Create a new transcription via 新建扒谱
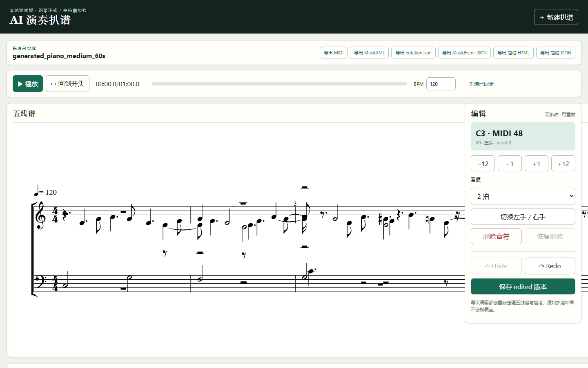Viewport: 588px width, 368px height. (x=556, y=17)
